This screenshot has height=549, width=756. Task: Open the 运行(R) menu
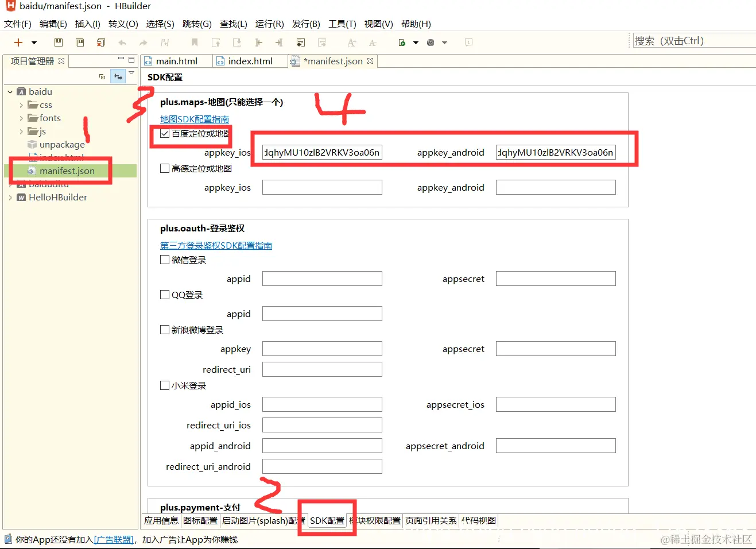click(x=270, y=24)
